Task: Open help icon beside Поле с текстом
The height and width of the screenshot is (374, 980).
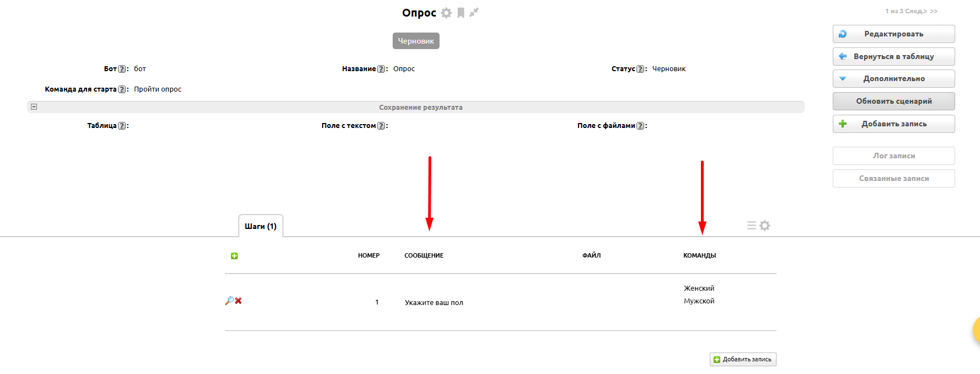Action: pos(381,126)
